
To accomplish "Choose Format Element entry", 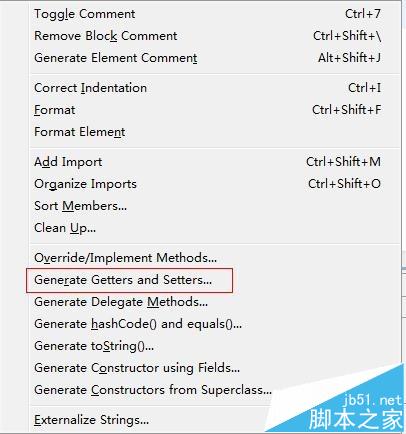I will tap(215, 132).
